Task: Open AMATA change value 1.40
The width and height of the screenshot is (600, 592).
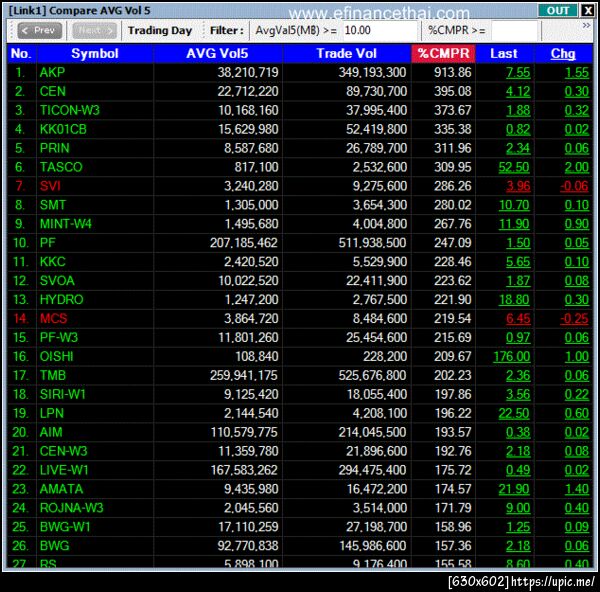Action: tap(577, 489)
